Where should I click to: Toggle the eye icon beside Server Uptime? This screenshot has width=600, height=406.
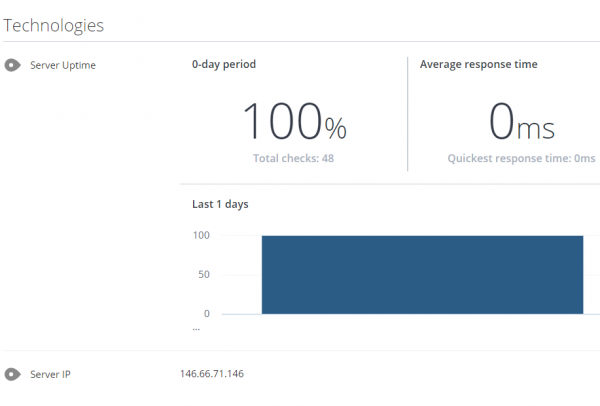click(13, 65)
